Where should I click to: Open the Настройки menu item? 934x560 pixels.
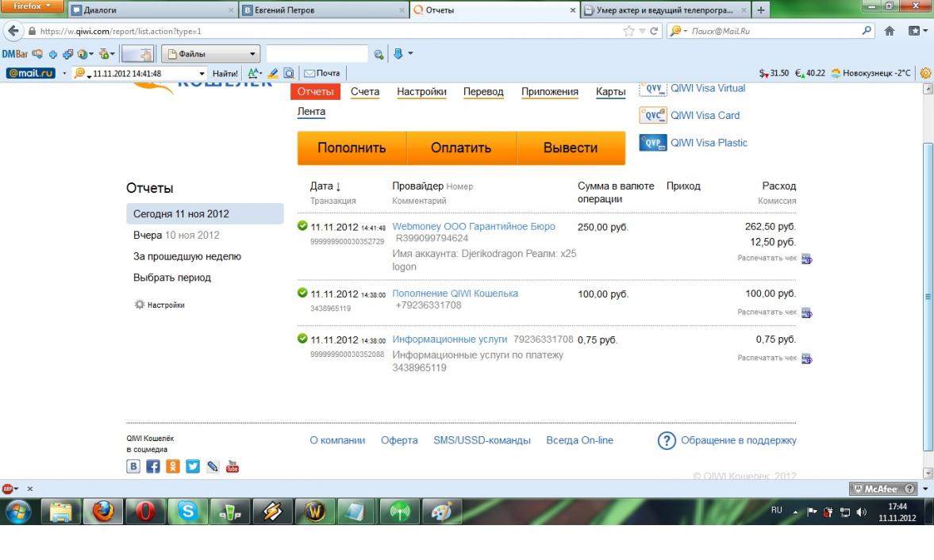tap(421, 92)
